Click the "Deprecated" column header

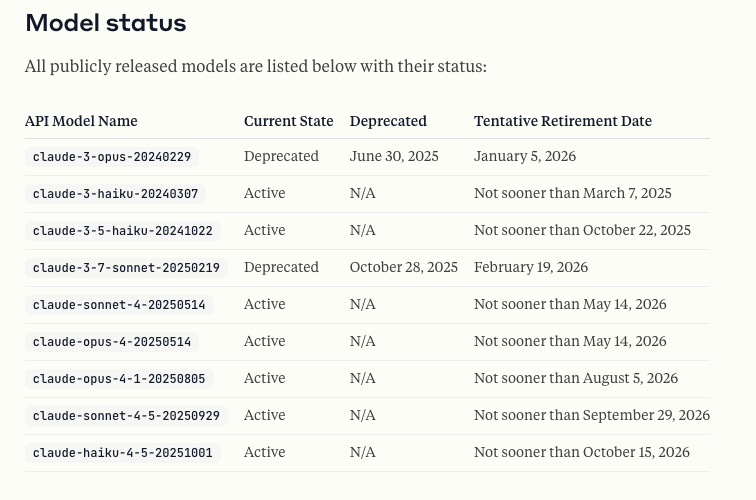(x=388, y=121)
